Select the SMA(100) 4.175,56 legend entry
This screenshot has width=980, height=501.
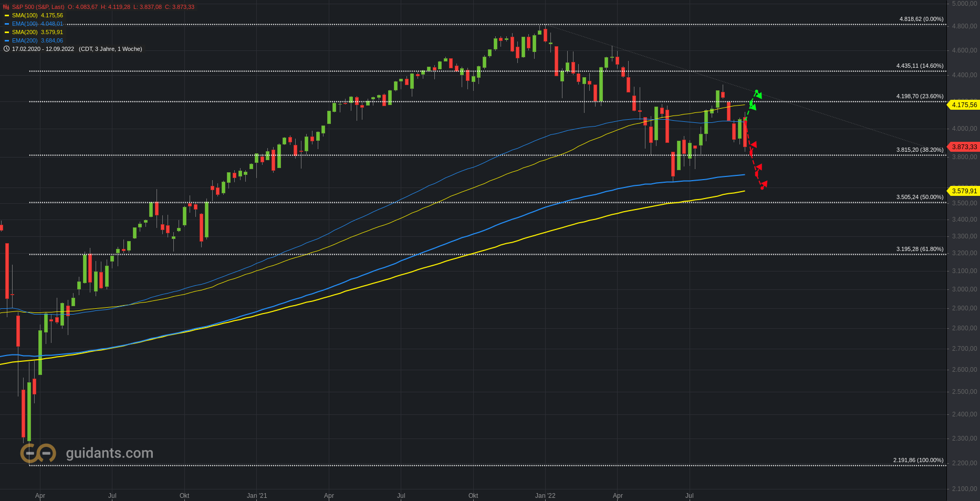point(37,16)
